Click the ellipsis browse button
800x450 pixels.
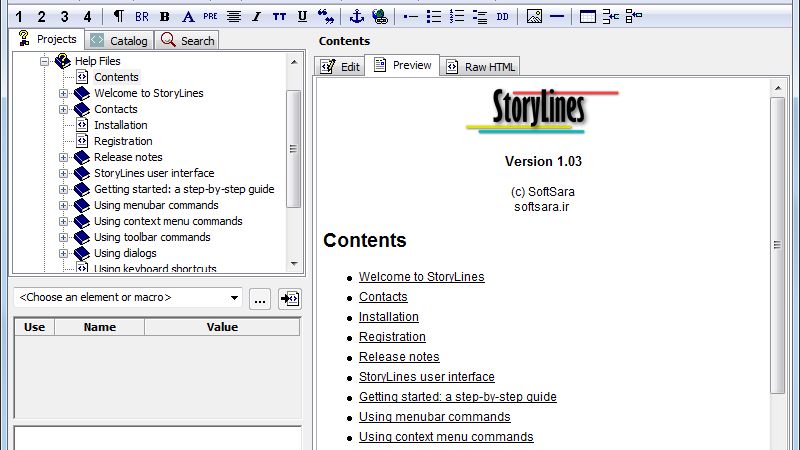click(x=260, y=299)
